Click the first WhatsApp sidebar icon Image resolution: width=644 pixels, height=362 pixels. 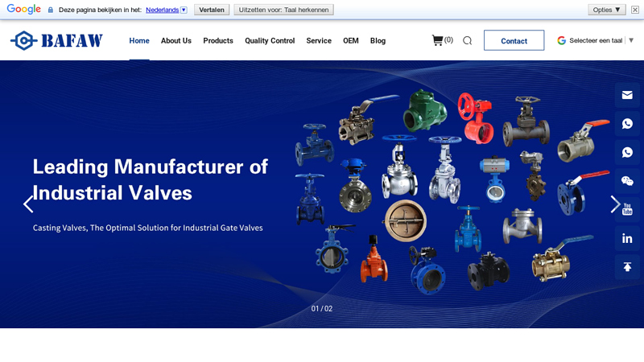pyautogui.click(x=627, y=124)
